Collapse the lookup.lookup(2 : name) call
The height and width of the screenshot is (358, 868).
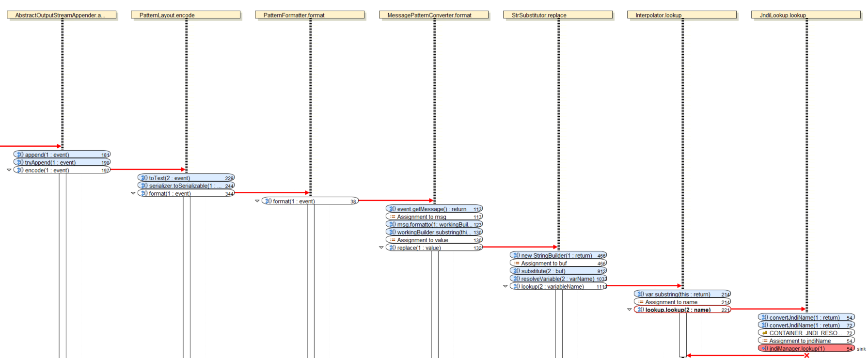(x=630, y=310)
